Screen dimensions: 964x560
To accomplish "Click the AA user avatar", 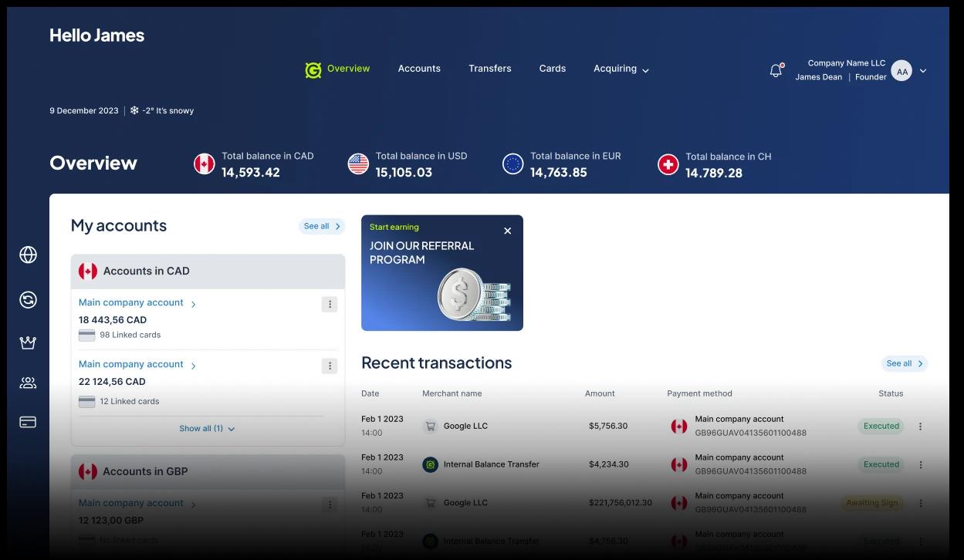I will pos(901,71).
